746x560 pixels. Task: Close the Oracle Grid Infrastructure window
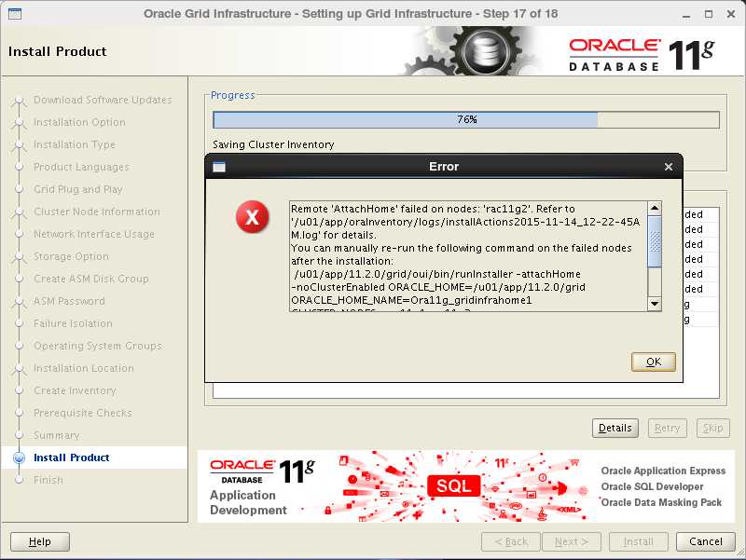pyautogui.click(x=731, y=14)
